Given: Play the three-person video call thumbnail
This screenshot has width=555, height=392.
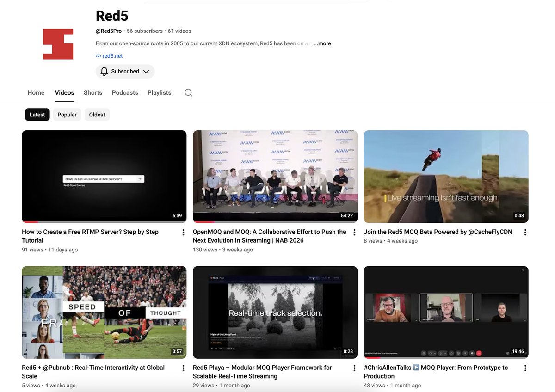Looking at the screenshot, I should pos(446,312).
